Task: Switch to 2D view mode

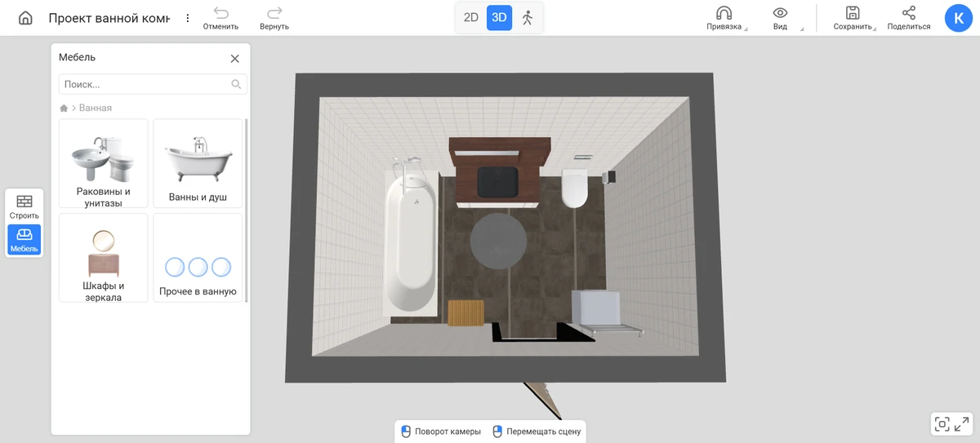Action: click(x=471, y=17)
